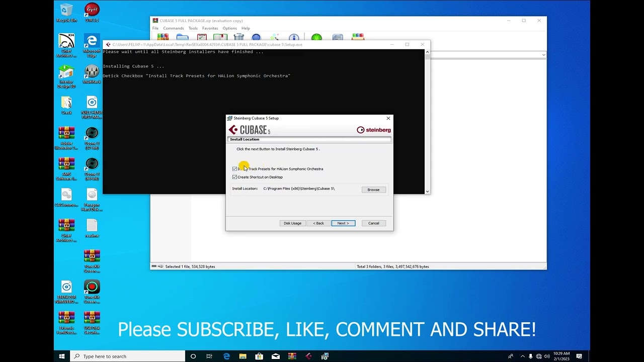Open the Favorites menu in WinRAR
Viewport: 644px width, 362px height.
(210, 28)
